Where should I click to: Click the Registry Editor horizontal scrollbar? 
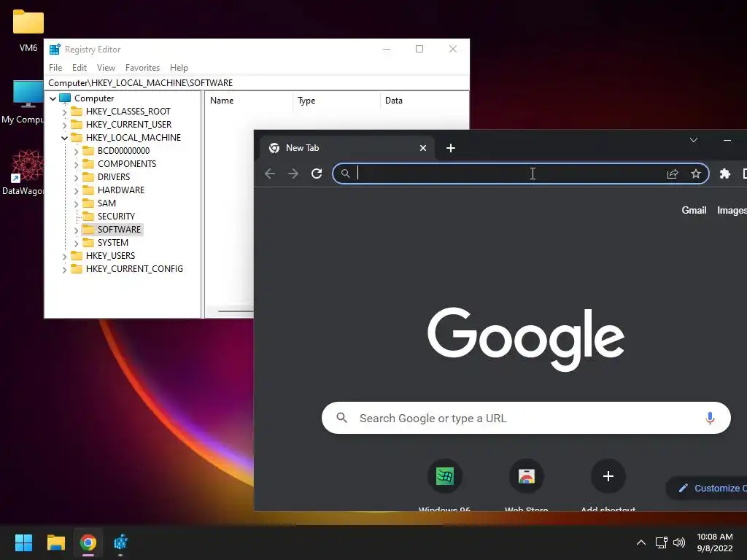click(x=236, y=311)
